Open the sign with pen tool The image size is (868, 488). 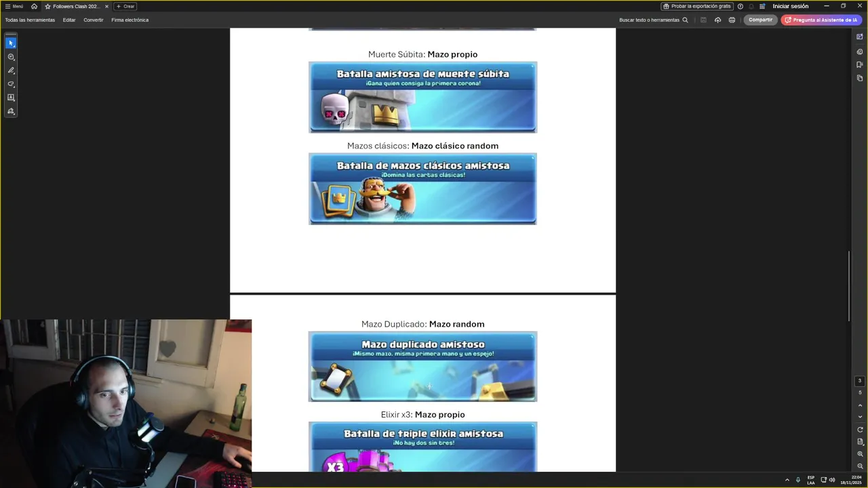[x=11, y=111]
